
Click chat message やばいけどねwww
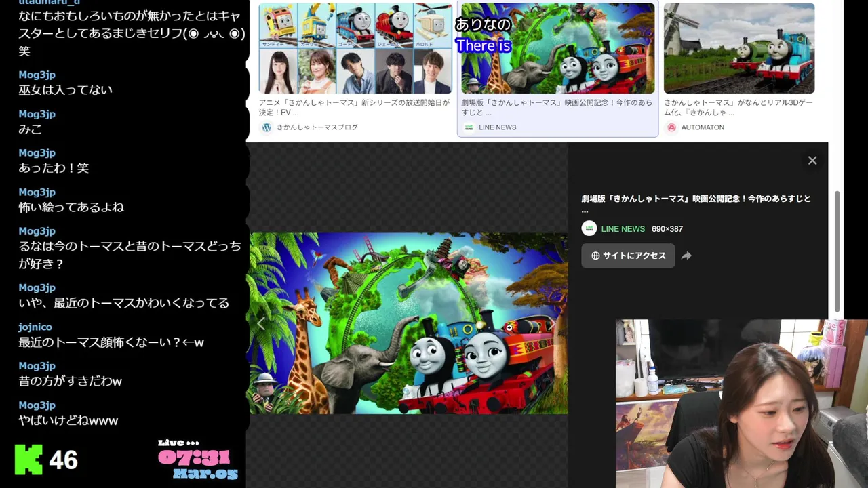[x=68, y=421]
